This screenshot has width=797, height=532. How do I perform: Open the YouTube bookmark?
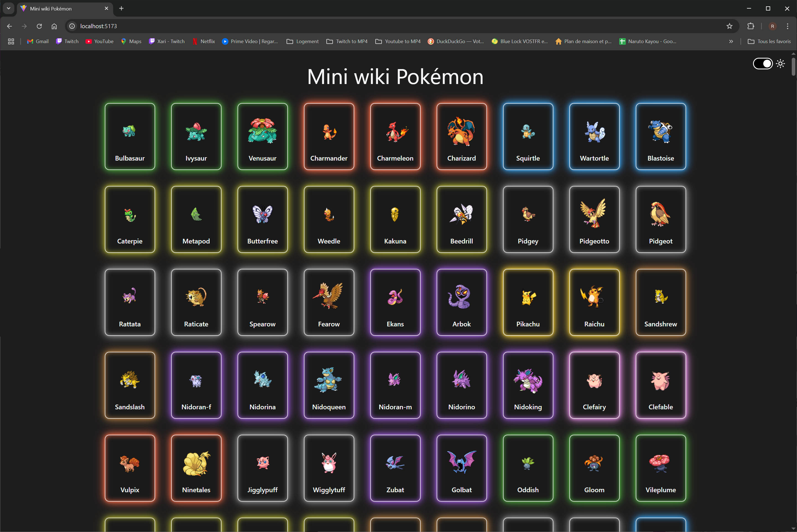click(x=99, y=41)
